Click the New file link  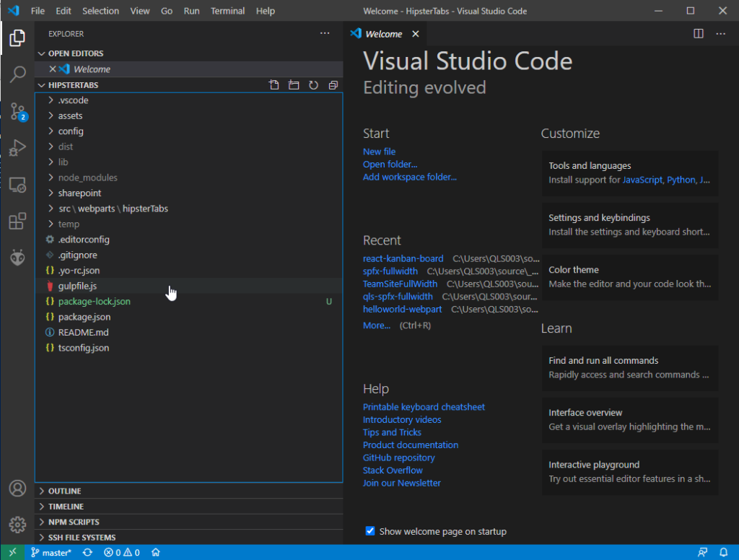pos(379,152)
